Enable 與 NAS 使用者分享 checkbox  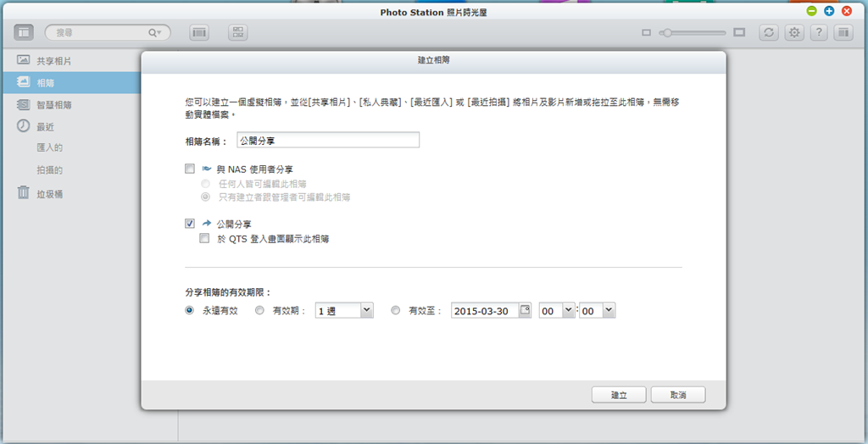[190, 169]
